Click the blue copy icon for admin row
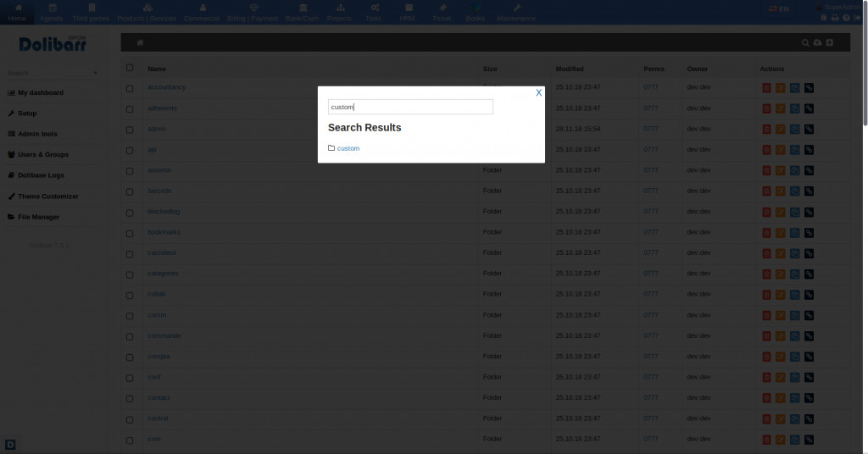The width and height of the screenshot is (868, 454). [x=794, y=130]
